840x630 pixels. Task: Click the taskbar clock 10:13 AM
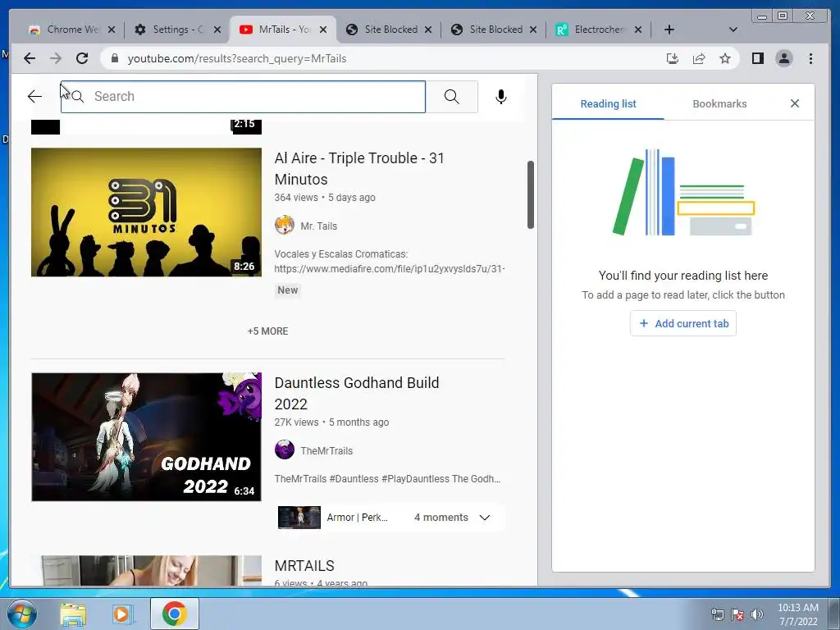coord(797,608)
